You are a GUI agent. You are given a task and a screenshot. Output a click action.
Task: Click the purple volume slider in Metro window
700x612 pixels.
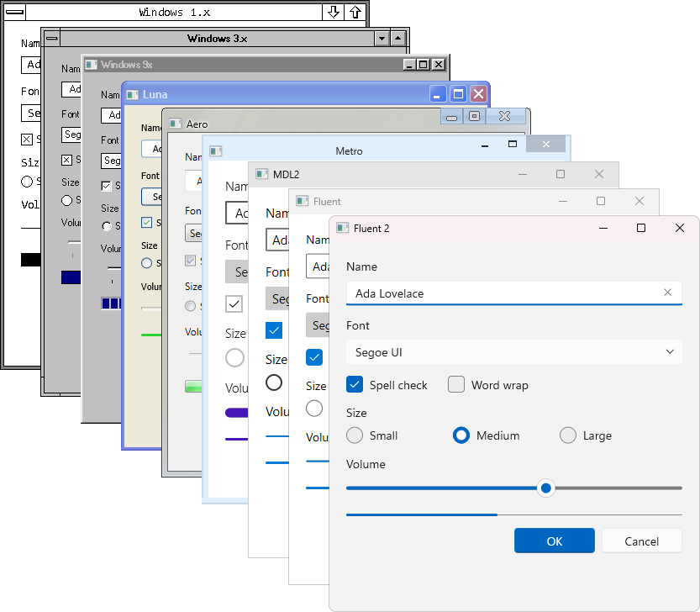pyautogui.click(x=237, y=413)
